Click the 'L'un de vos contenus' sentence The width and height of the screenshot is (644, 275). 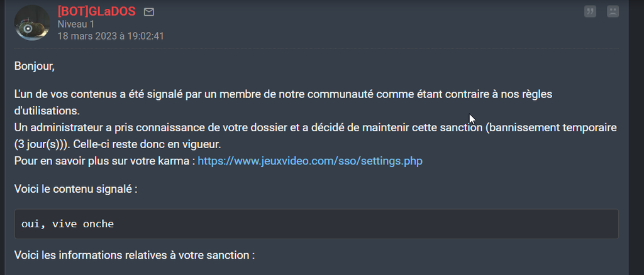pos(284,94)
